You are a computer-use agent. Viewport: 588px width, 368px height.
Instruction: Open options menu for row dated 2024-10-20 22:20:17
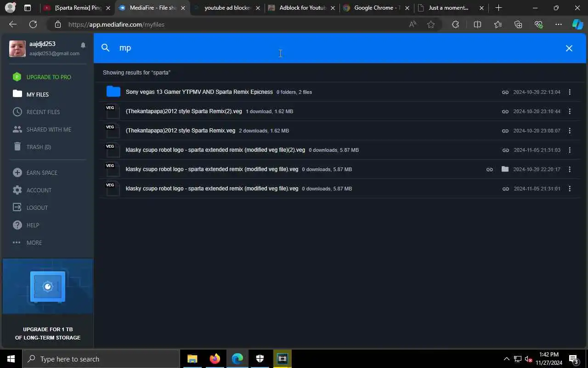570,169
